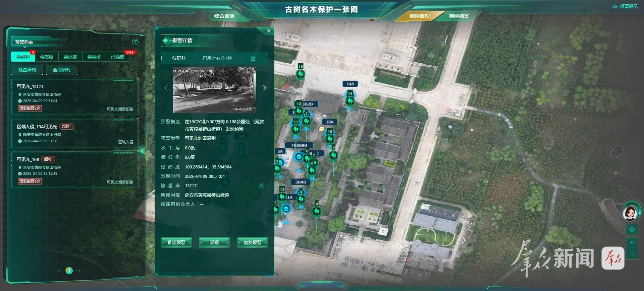Screen dimensions: 644x291
Task: Select tree marker number 15 on map
Action: (x=300, y=74)
